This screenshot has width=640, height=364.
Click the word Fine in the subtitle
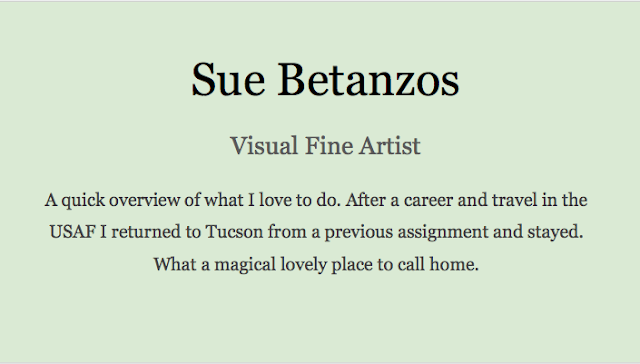(x=328, y=146)
